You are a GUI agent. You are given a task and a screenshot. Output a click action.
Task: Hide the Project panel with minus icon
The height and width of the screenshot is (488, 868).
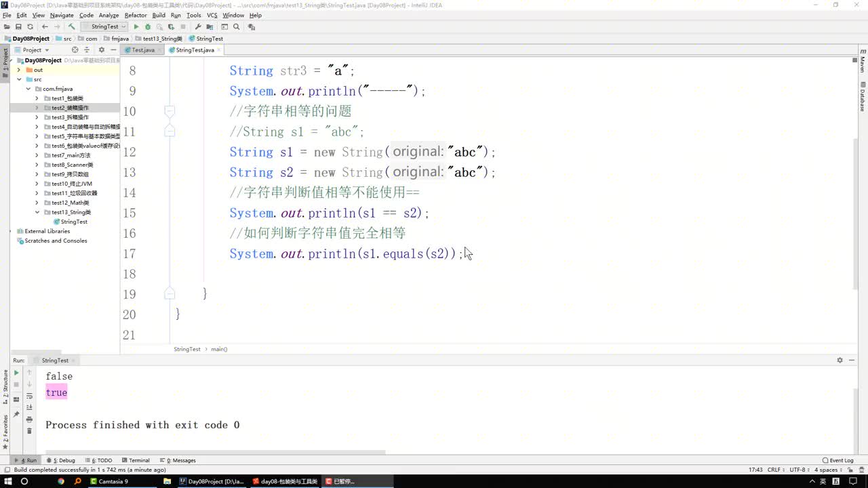(x=113, y=50)
